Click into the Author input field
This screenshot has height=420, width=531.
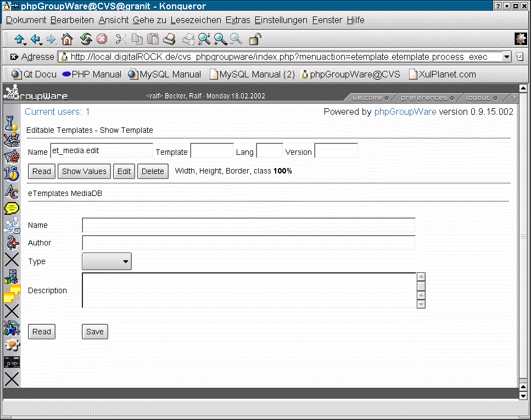tap(249, 243)
